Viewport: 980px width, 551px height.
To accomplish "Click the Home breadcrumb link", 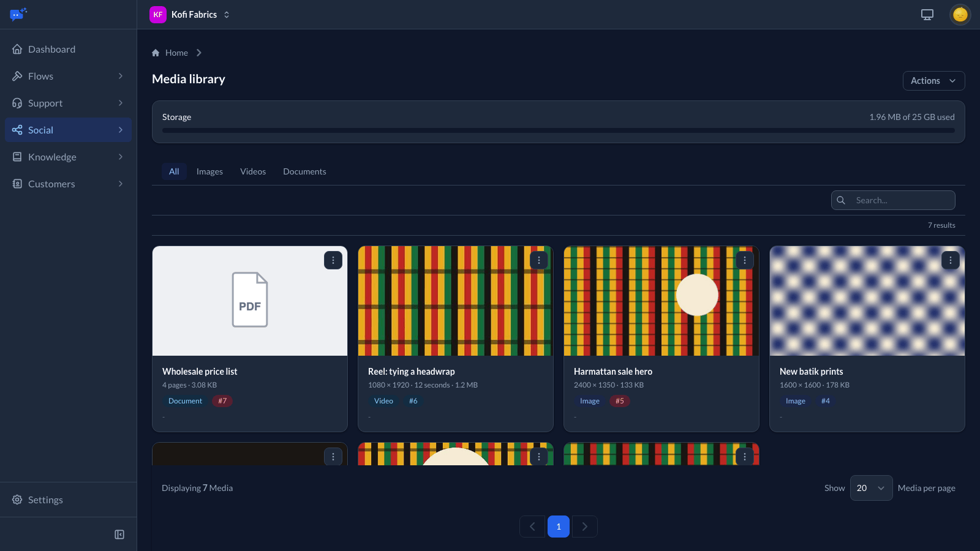I will (176, 53).
